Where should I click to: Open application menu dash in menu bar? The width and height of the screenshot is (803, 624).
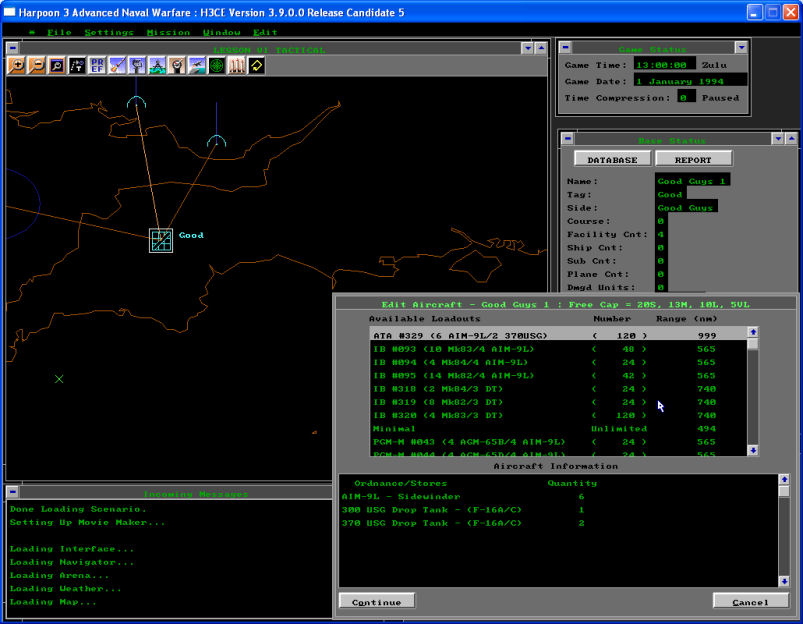(32, 32)
